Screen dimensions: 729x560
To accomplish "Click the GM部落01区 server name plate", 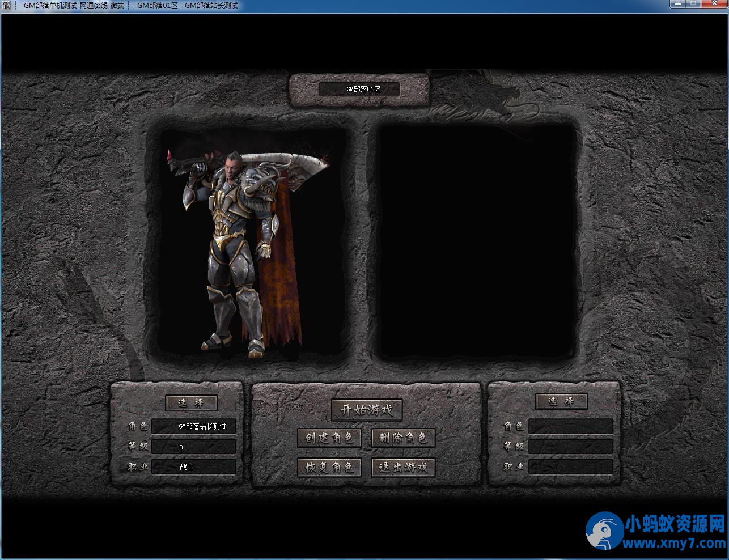I will click(359, 90).
